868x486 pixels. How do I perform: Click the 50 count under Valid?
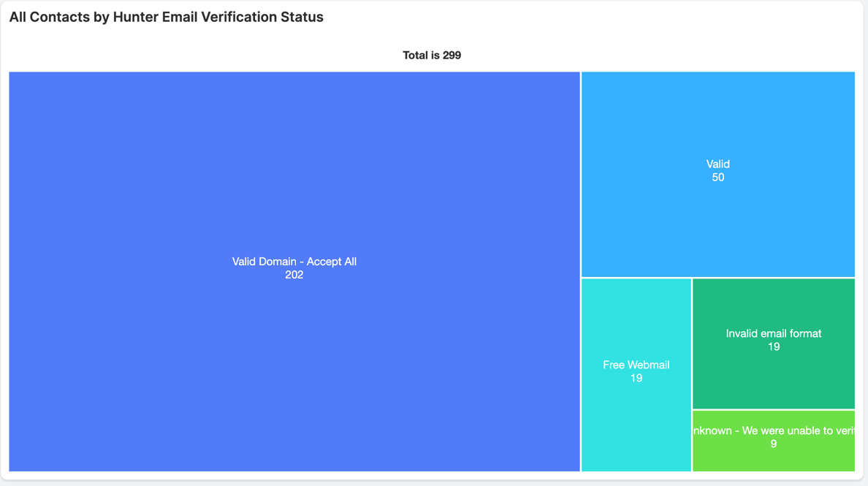[717, 178]
